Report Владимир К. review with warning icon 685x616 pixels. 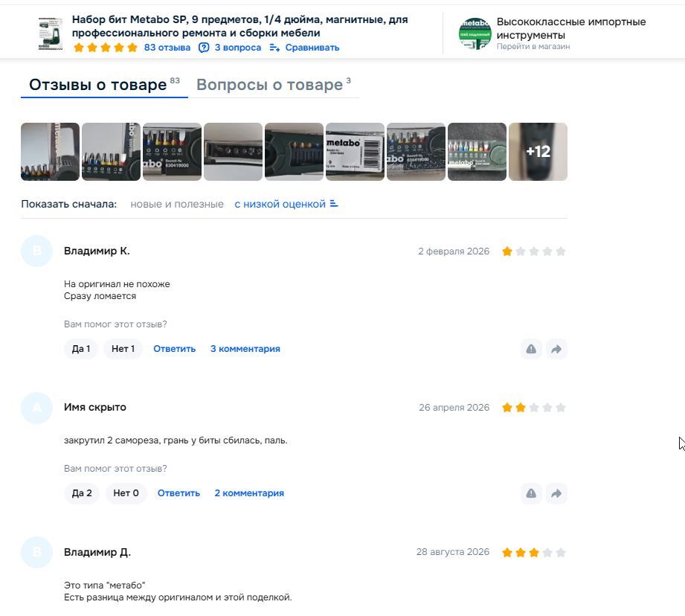(x=531, y=349)
